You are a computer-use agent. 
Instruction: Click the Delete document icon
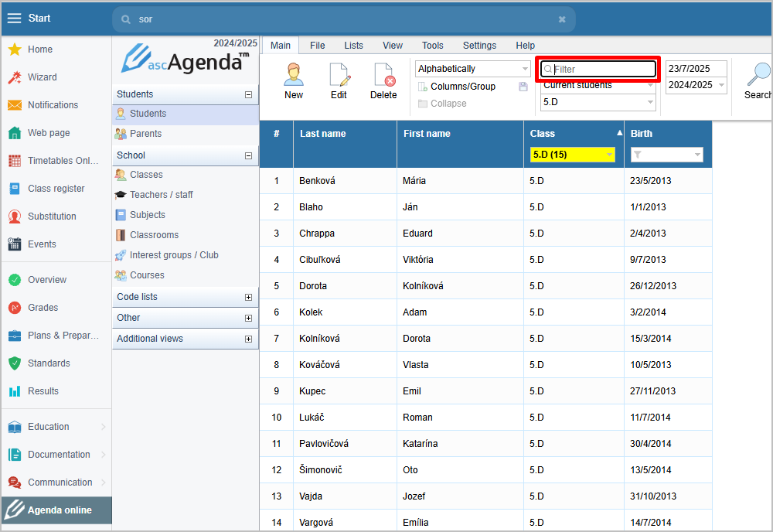(x=384, y=74)
